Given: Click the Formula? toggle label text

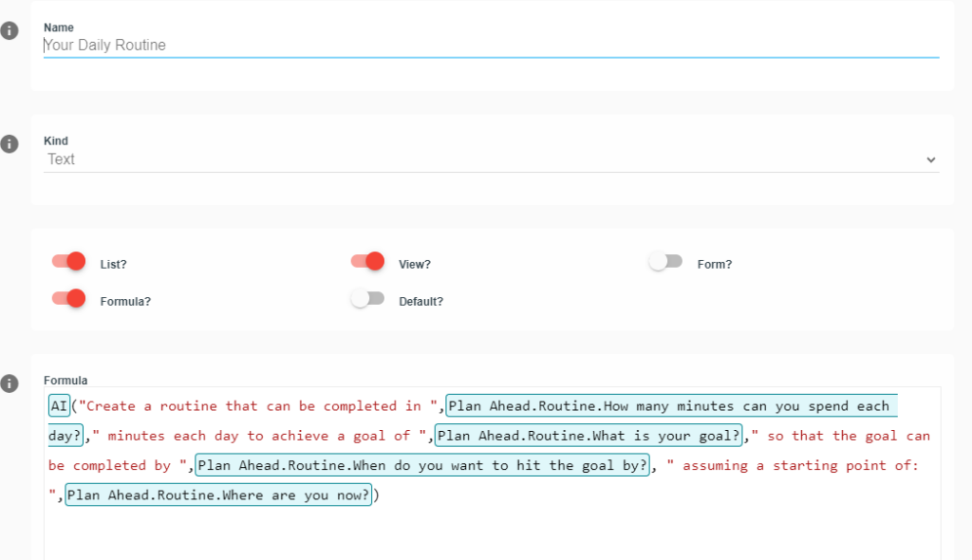Looking at the screenshot, I should pos(125,302).
